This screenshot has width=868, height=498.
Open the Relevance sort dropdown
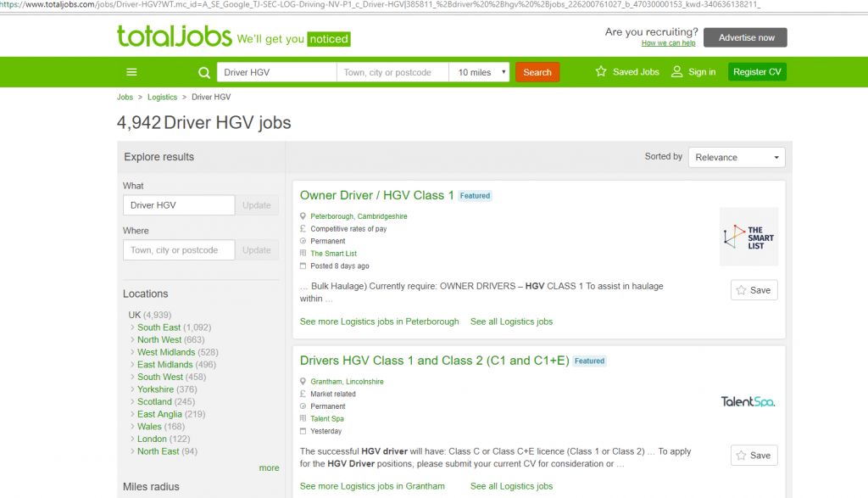point(736,157)
